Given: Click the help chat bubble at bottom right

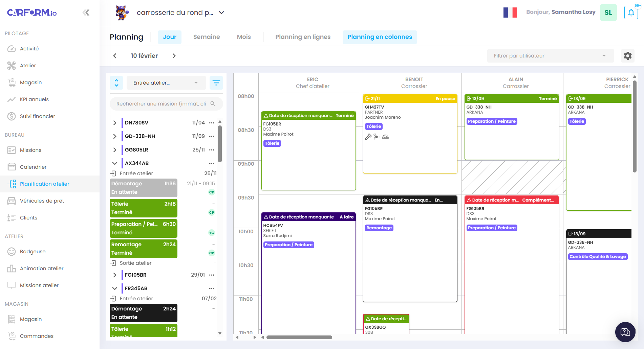Looking at the screenshot, I should [625, 332].
